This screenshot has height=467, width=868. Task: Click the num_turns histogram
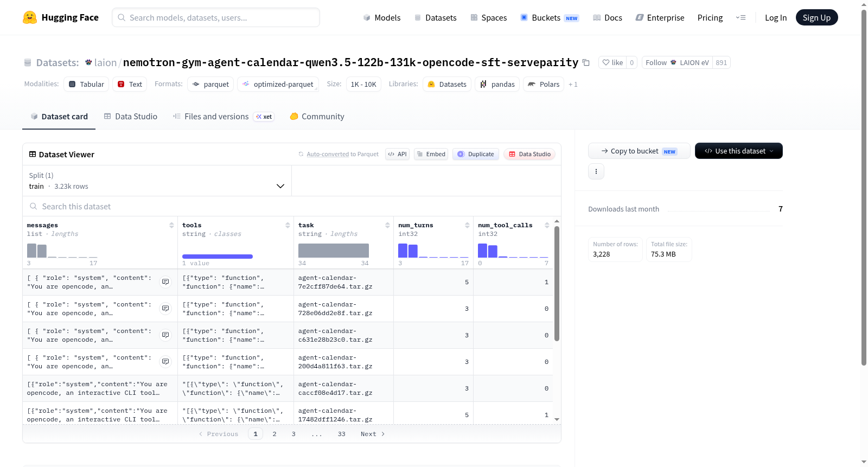433,251
